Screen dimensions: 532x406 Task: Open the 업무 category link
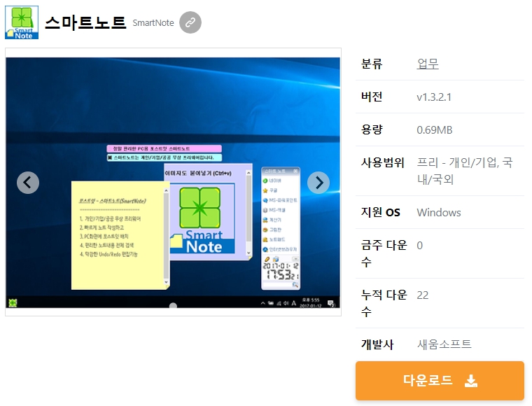tap(428, 64)
